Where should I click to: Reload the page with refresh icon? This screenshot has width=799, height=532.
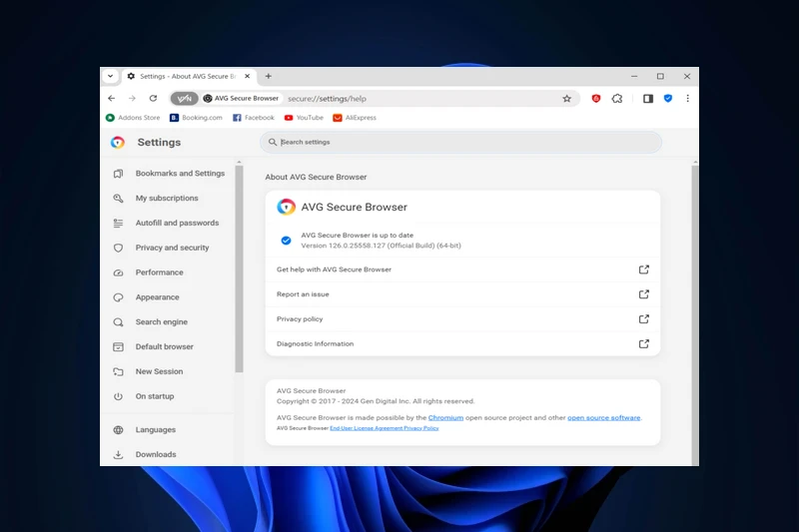click(153, 98)
